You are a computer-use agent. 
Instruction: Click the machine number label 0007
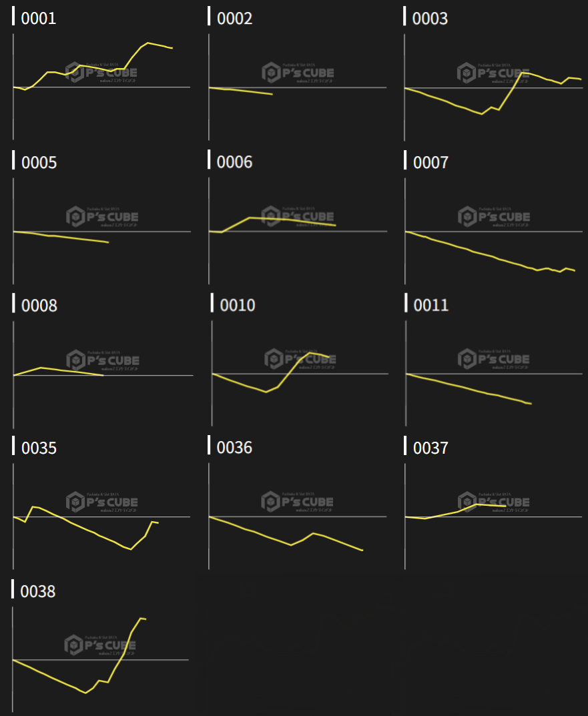tap(430, 162)
